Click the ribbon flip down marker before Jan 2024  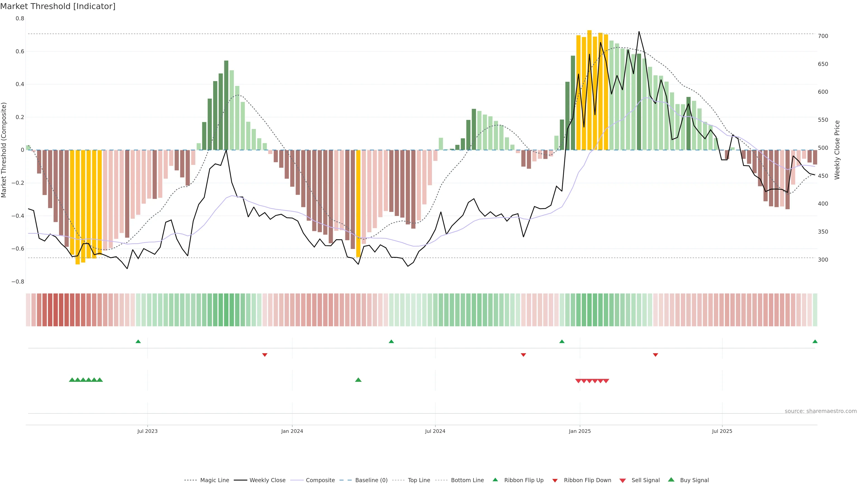[x=265, y=355]
